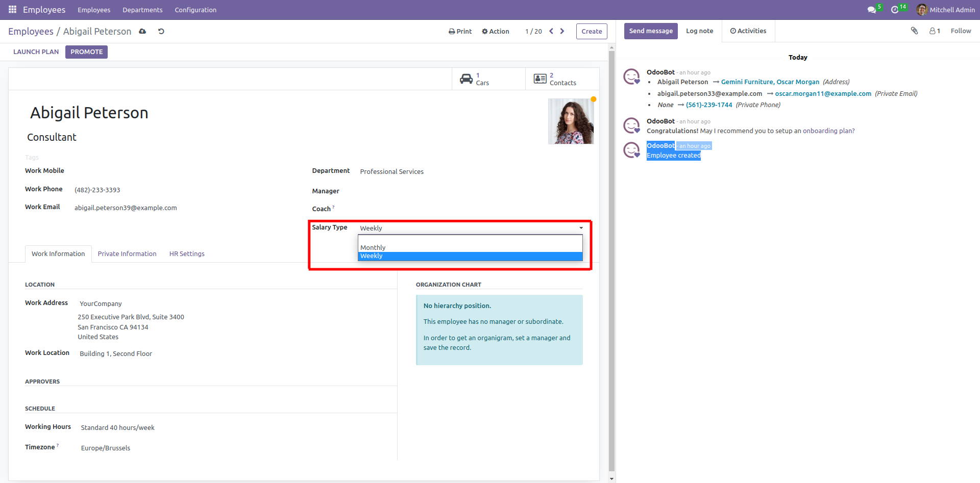Click the Mitchell Admin user avatar
Viewport: 980px width, 483px height.
coord(921,10)
